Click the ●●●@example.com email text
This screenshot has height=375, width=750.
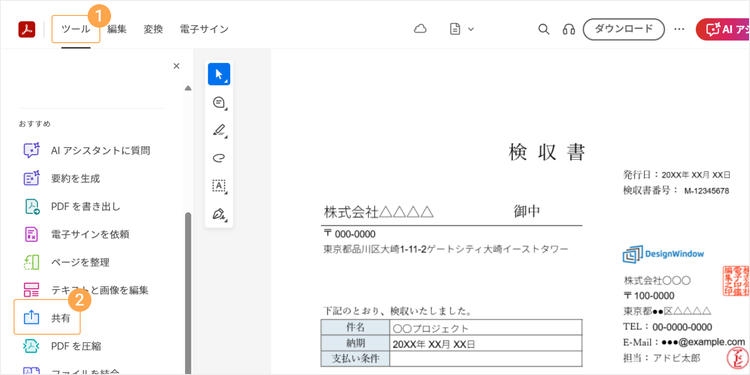point(703,342)
